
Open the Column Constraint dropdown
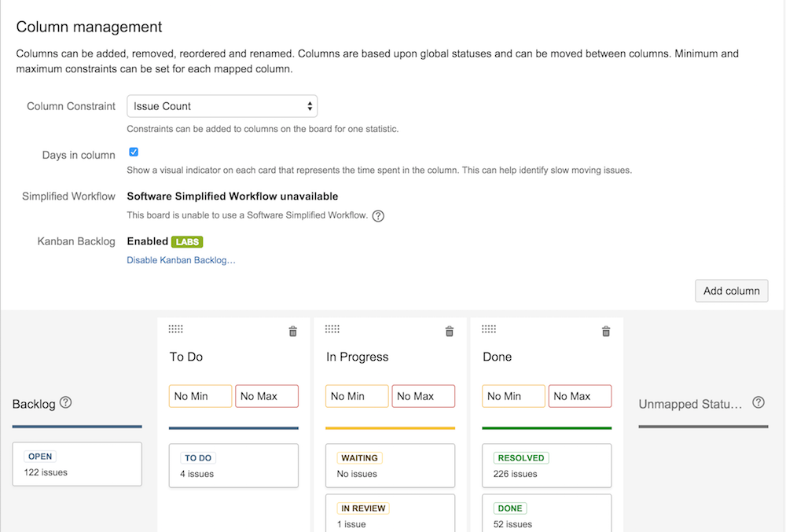(222, 105)
